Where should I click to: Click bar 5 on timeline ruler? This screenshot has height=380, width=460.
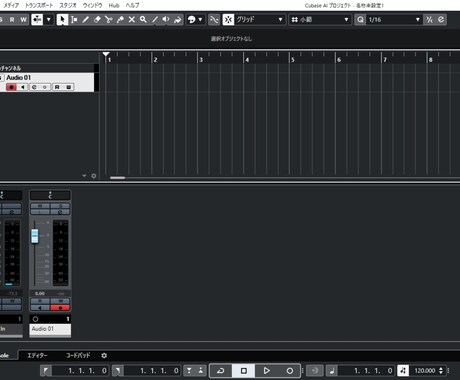tap(293, 60)
